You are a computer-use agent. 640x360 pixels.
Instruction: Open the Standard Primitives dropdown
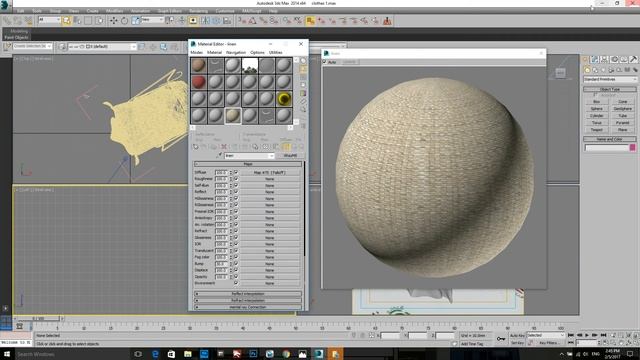click(x=610, y=79)
